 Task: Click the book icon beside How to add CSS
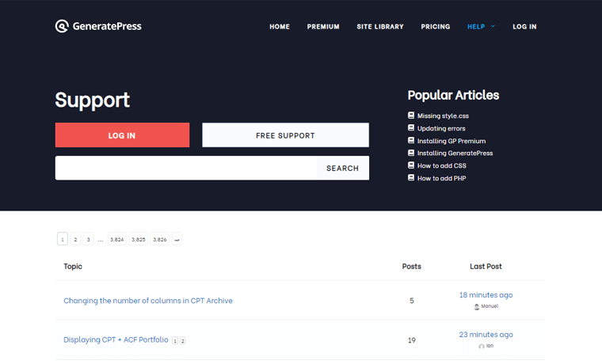(x=410, y=165)
